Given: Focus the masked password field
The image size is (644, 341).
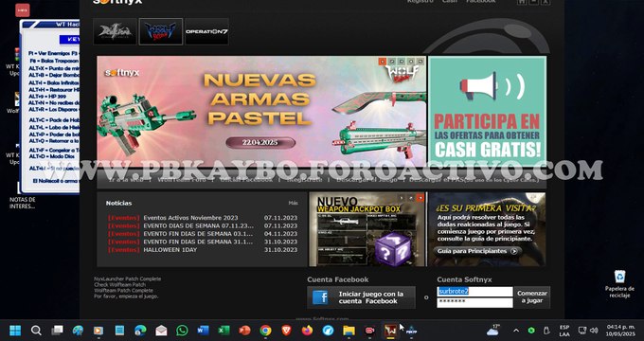Looking at the screenshot, I should 474,302.
